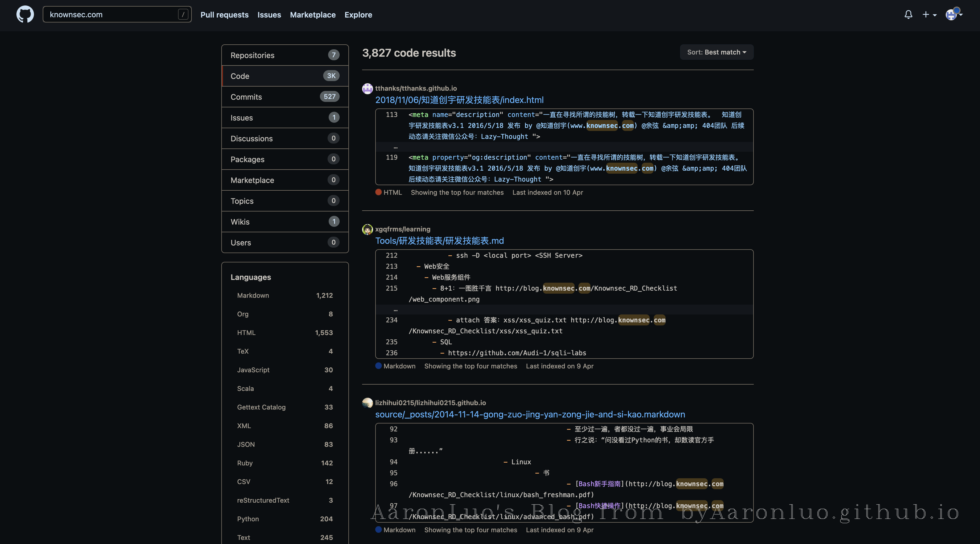Click the slash shortcut icon in search

point(183,15)
